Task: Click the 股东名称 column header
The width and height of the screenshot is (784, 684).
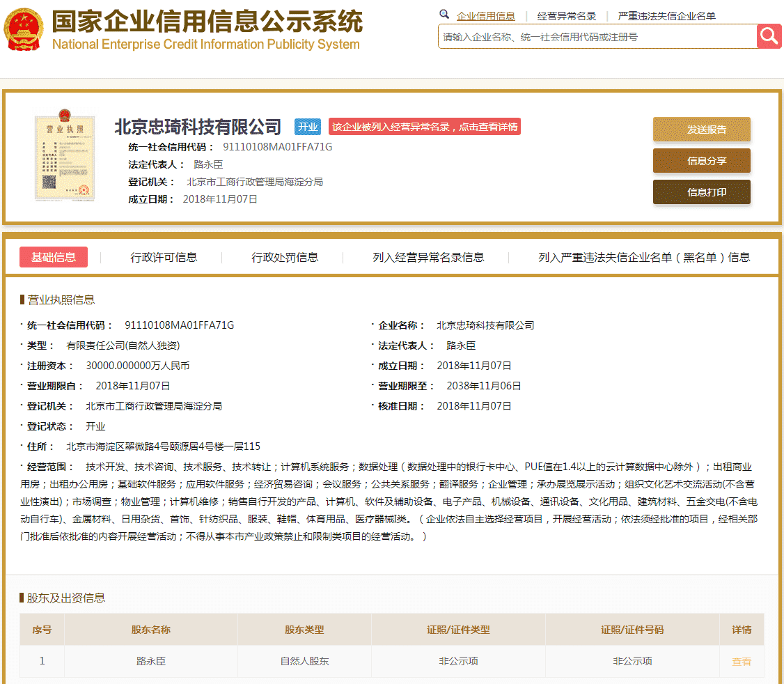Action: (151, 630)
